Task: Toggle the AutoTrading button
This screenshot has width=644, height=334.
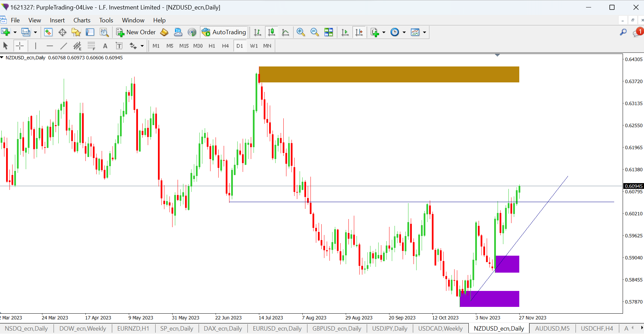Action: coord(224,32)
